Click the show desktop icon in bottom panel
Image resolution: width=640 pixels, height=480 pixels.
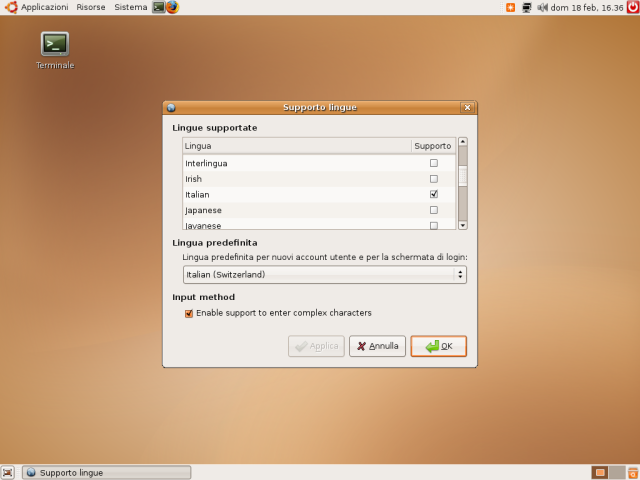tap(8, 472)
